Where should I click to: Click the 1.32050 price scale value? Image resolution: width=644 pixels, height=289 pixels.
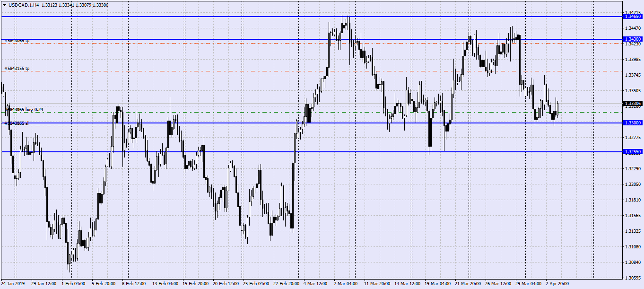tap(632, 184)
